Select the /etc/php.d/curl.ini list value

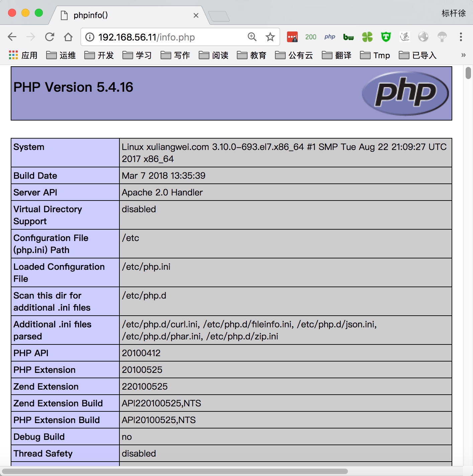point(249,330)
